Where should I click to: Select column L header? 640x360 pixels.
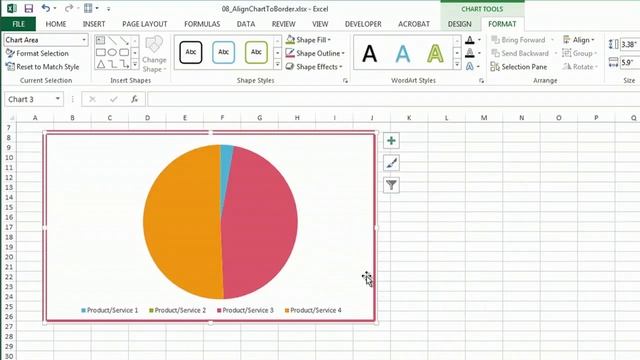446,118
